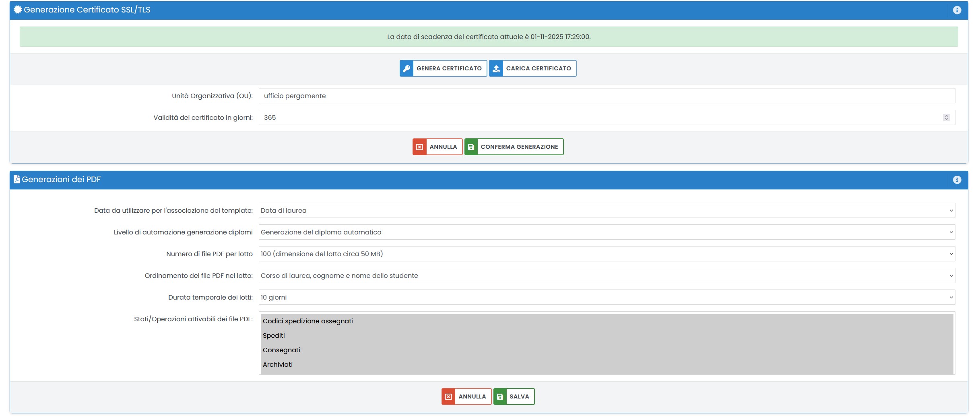Screen dimensions: 980x417
Task: Select 'Codici spedizione assegnati' in the list
Action: [308, 321]
